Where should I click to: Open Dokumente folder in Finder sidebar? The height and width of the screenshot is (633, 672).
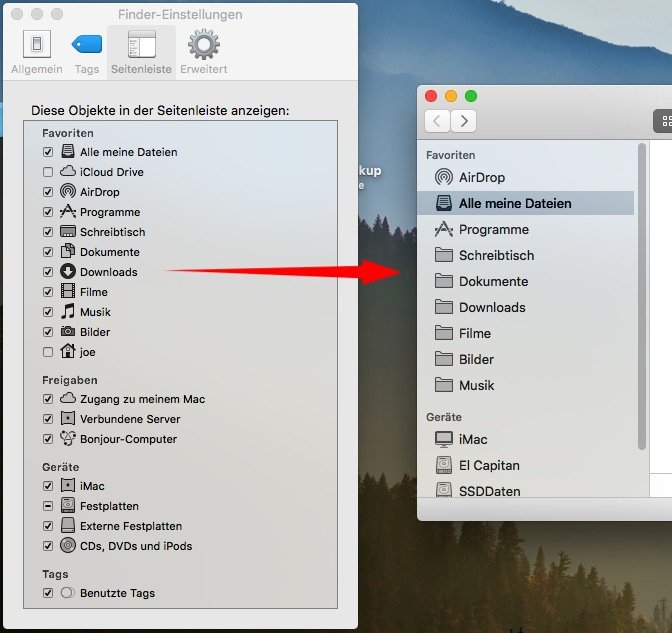click(525, 282)
